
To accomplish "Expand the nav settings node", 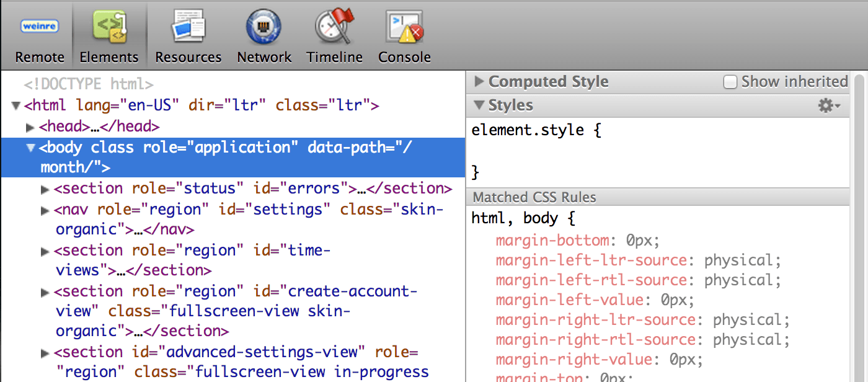I will pyautogui.click(x=45, y=210).
